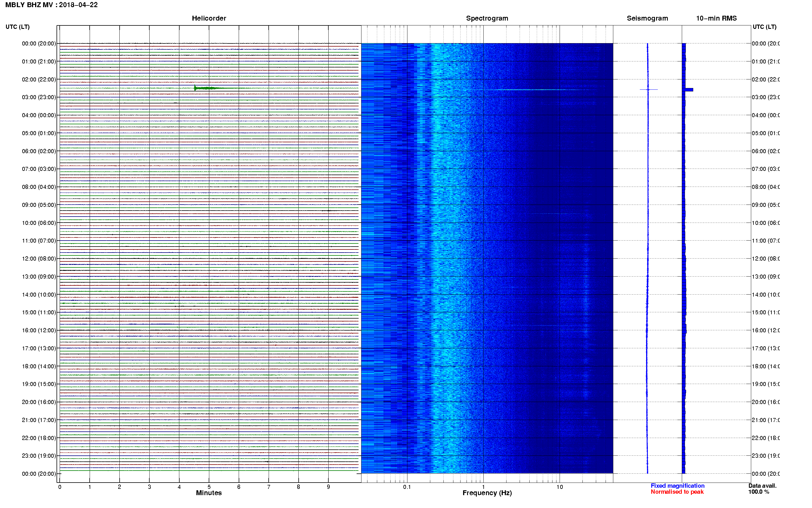This screenshot has width=812, height=508.
Task: Click the "Minutes" axis label
Action: coord(209,493)
